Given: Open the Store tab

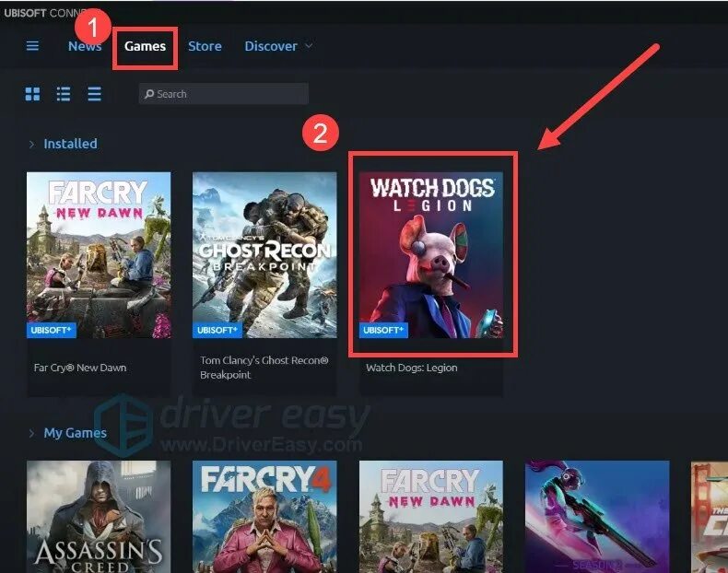Looking at the screenshot, I should [x=205, y=46].
